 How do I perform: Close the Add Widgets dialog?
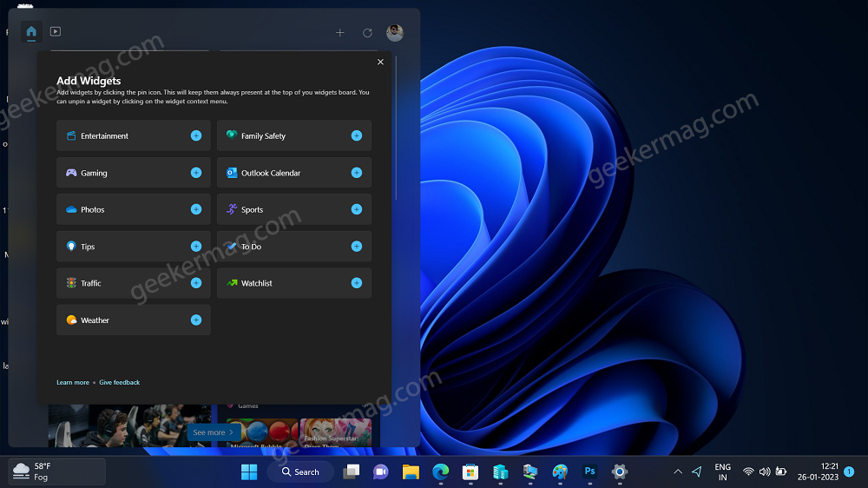[x=380, y=62]
